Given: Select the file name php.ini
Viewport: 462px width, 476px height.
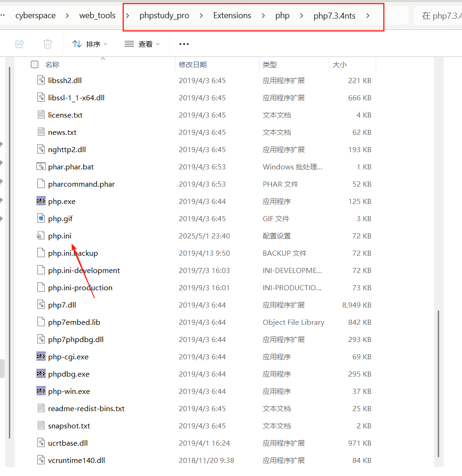Looking at the screenshot, I should point(60,236).
